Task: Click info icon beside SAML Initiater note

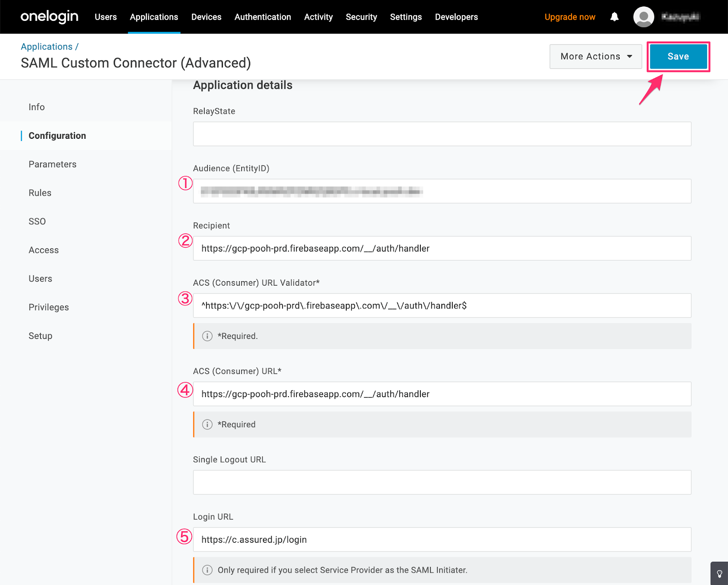Action: (x=207, y=570)
